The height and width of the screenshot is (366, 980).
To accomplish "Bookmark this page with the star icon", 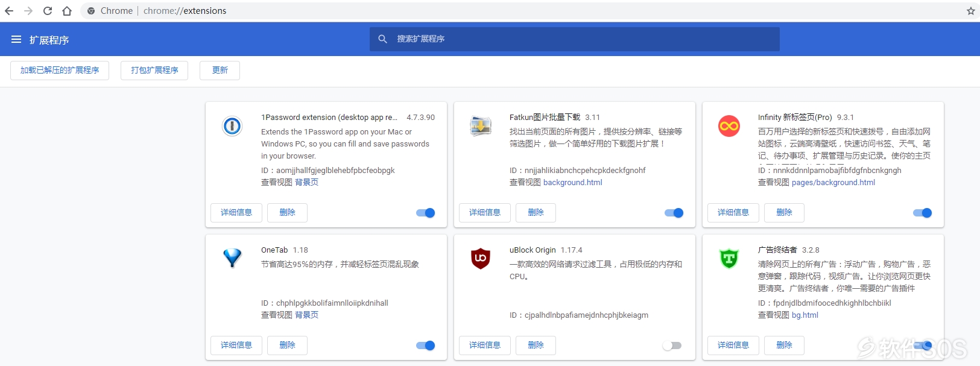I will pos(970,11).
